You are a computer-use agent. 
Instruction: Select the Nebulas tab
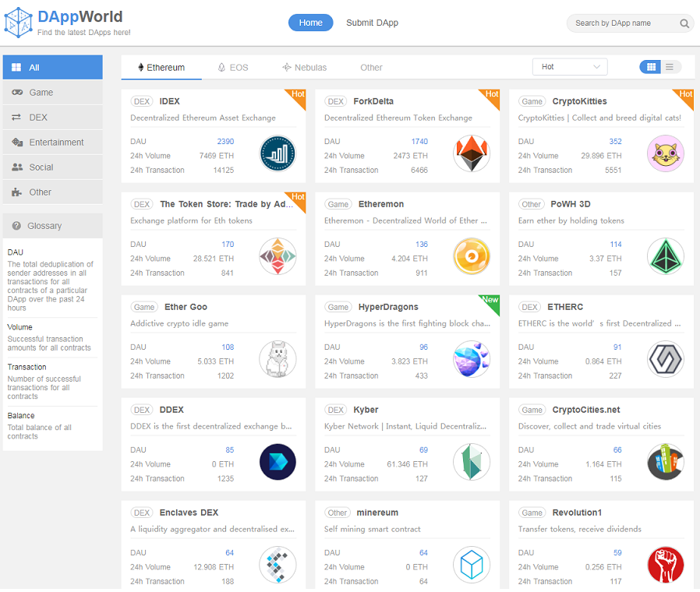pyautogui.click(x=305, y=68)
